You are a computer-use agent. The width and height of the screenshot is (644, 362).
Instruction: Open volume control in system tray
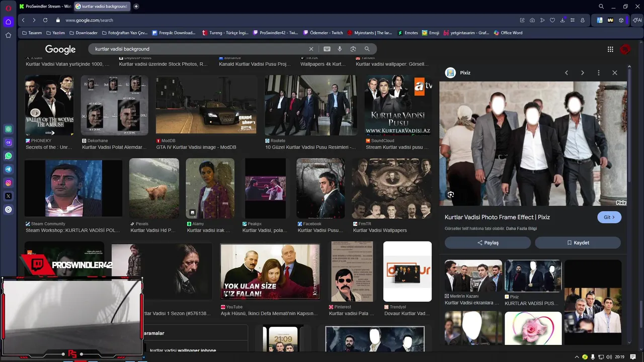(609, 357)
